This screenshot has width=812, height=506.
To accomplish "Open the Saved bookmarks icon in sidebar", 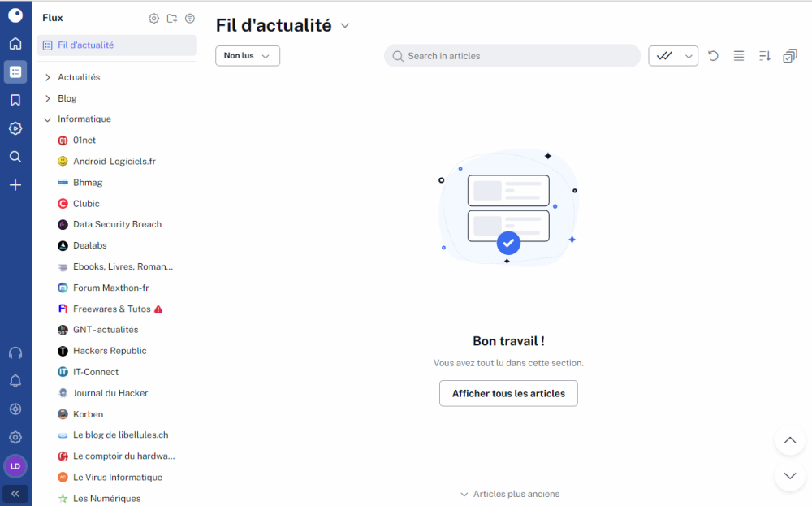I will (x=15, y=100).
